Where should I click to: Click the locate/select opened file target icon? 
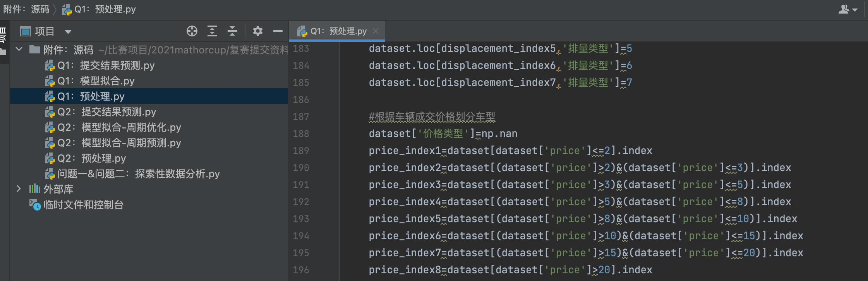pos(192,31)
